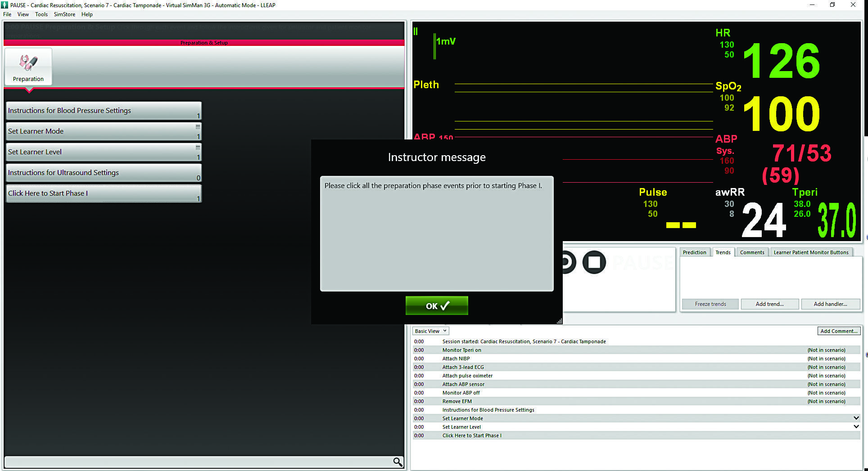Expand the Set Learner Level log entry
The image size is (868, 471).
[x=856, y=426]
